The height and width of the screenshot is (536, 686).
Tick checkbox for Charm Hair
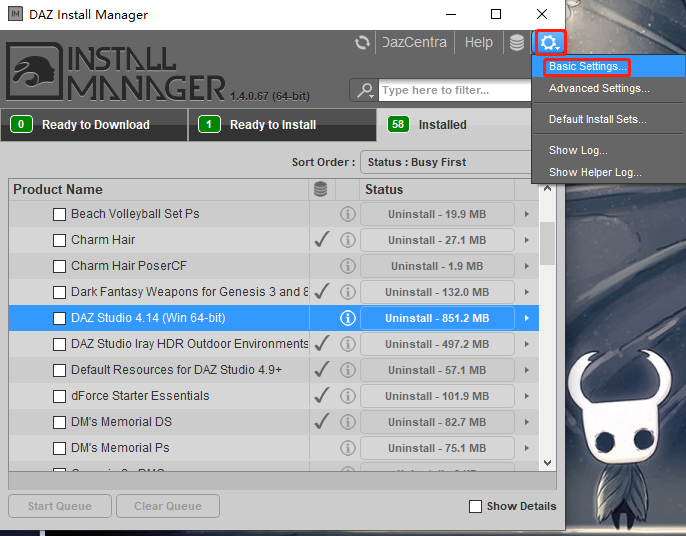click(x=60, y=240)
